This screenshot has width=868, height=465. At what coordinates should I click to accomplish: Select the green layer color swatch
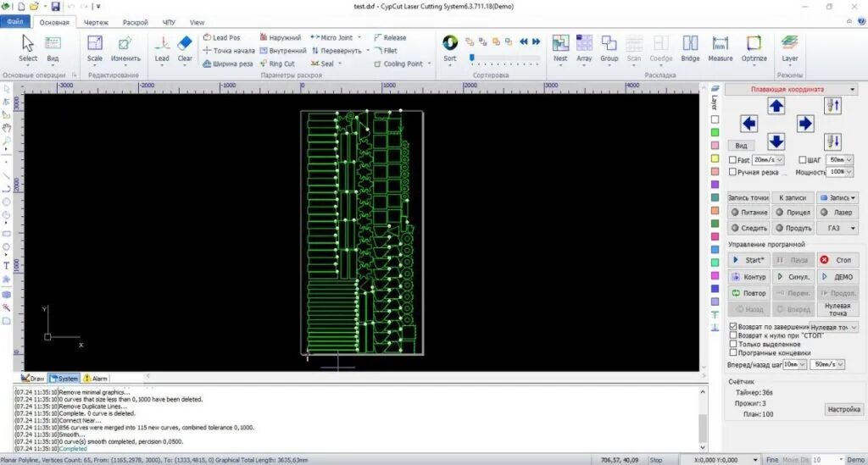click(x=715, y=132)
